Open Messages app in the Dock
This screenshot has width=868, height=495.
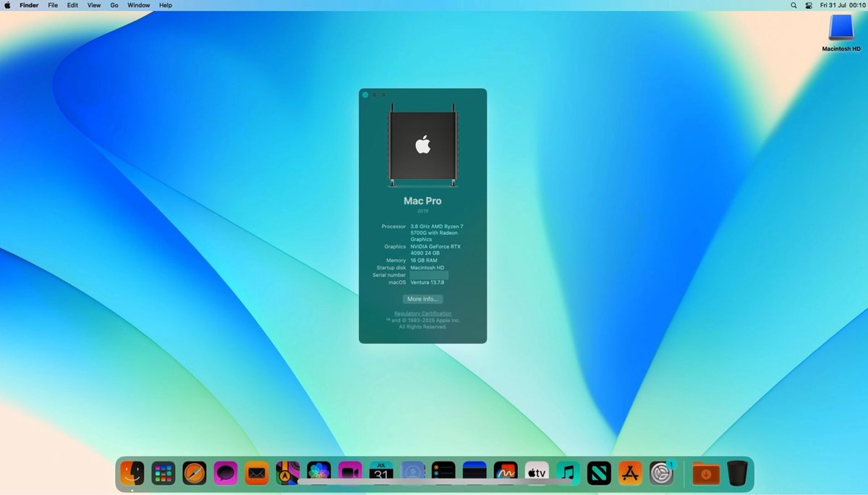pos(226,473)
